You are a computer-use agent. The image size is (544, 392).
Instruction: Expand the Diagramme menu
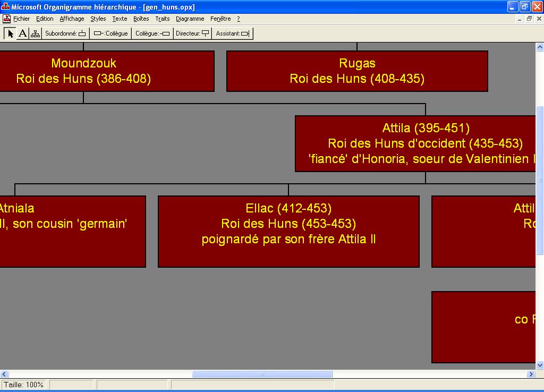[190, 19]
